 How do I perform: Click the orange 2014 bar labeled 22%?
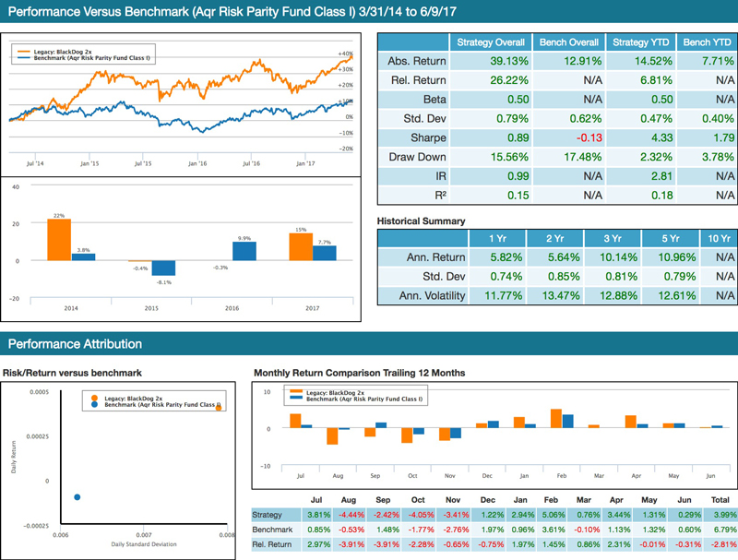coord(59,240)
